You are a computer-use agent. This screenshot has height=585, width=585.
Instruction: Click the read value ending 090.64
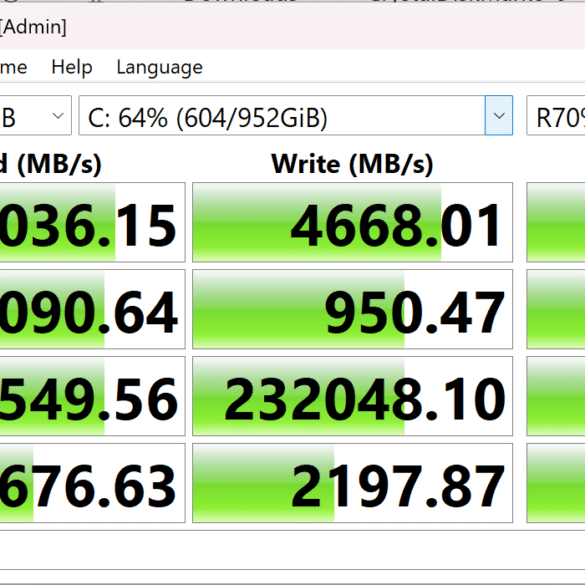point(93,309)
